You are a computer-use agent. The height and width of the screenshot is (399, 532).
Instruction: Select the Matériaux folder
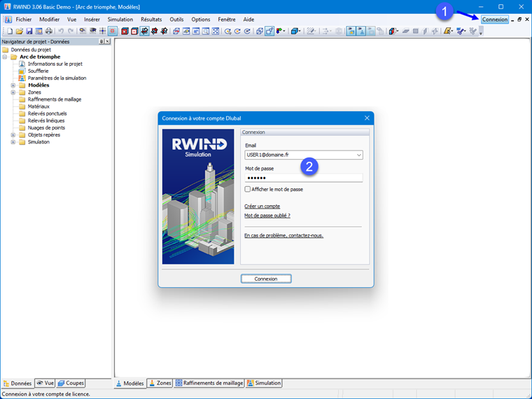(38, 106)
